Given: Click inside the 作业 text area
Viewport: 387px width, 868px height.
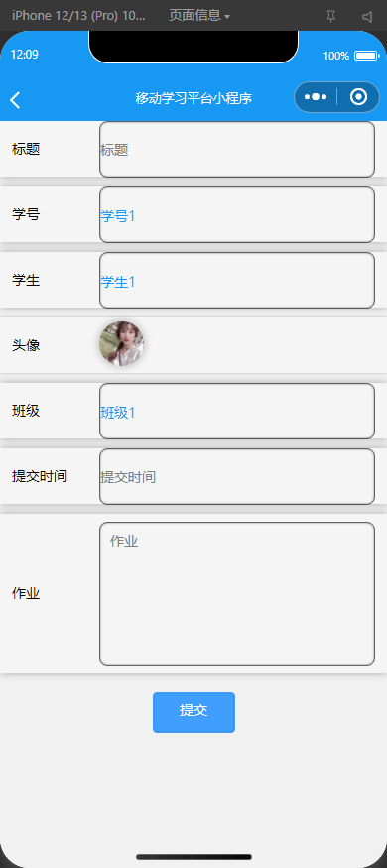Looking at the screenshot, I should point(237,593).
